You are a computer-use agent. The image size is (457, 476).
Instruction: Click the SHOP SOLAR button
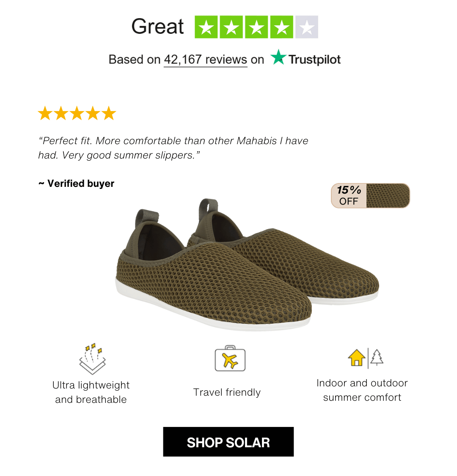[x=228, y=442]
